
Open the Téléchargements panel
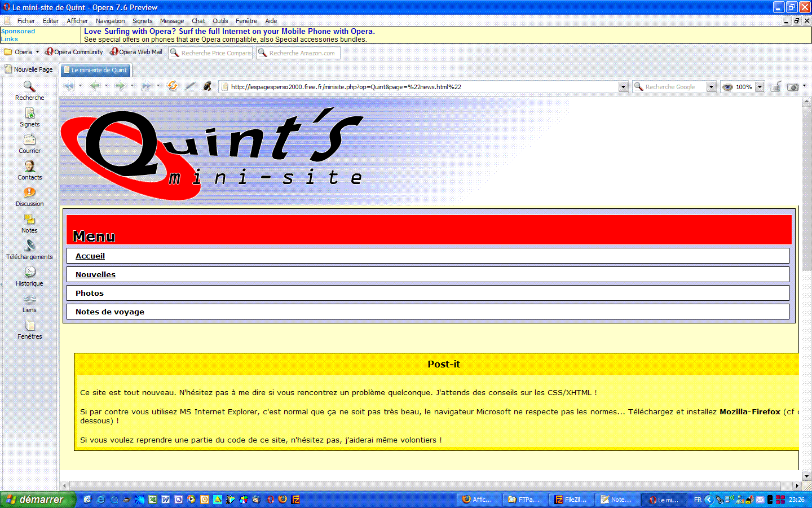(x=29, y=249)
